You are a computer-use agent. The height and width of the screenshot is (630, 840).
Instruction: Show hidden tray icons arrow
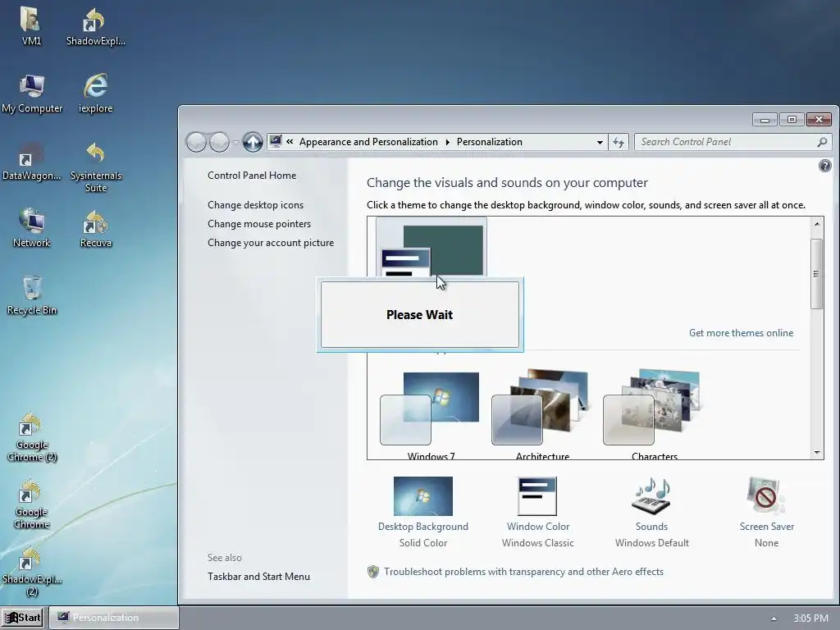tap(774, 619)
